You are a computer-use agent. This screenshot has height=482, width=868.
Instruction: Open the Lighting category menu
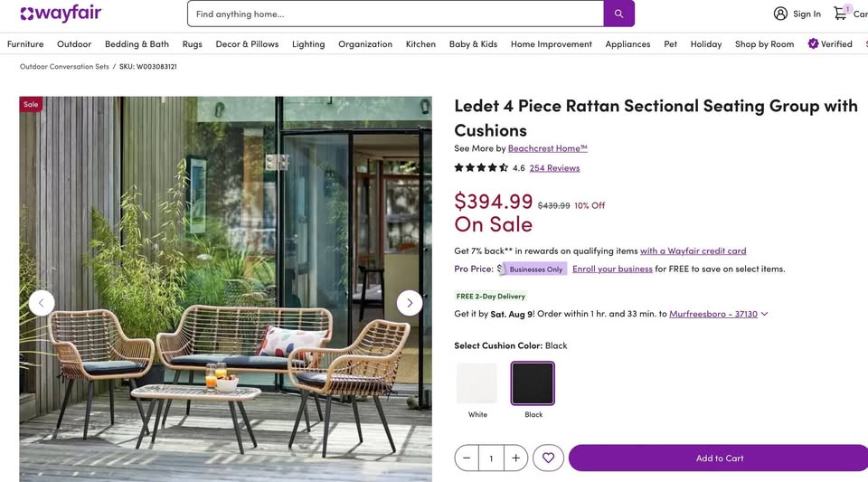pos(308,43)
